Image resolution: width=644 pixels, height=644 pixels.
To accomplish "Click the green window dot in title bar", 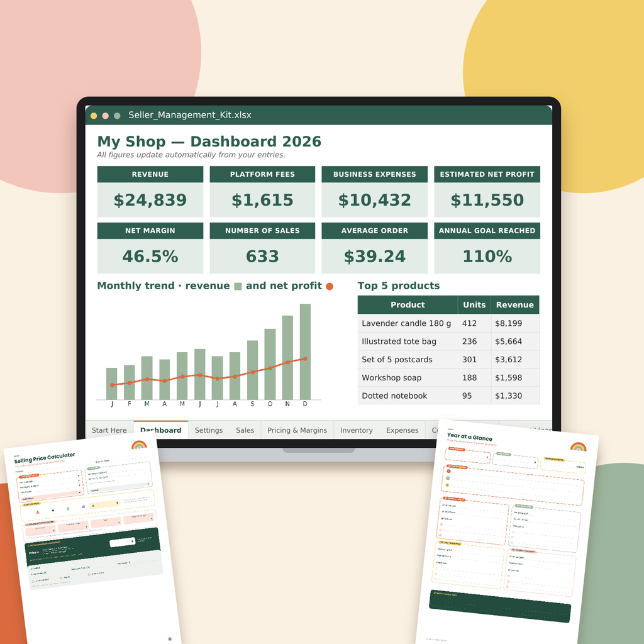I will coord(117,116).
